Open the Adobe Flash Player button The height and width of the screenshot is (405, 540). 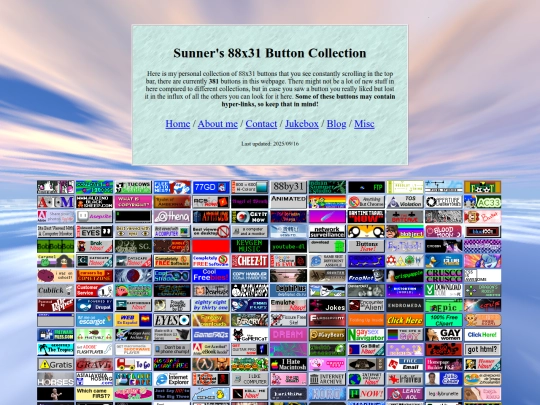(94, 350)
